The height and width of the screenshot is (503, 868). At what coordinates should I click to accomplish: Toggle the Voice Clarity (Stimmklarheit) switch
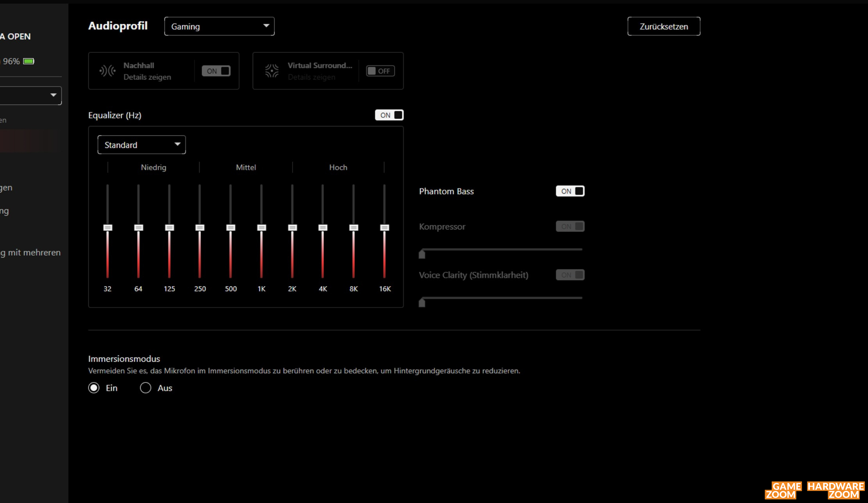click(x=570, y=275)
